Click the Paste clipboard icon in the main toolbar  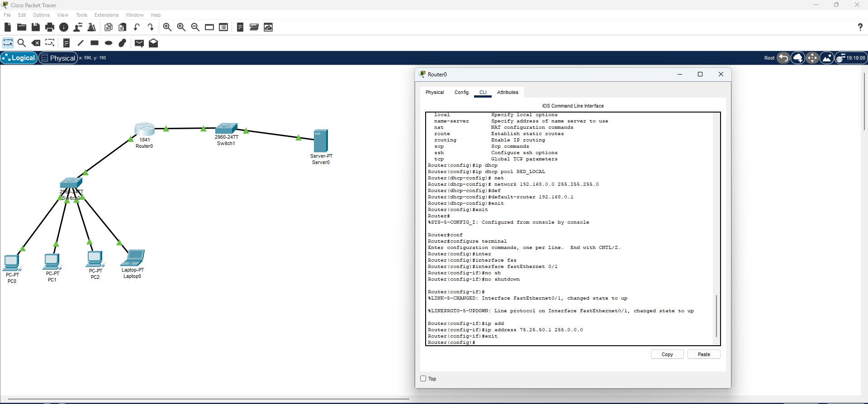tap(123, 27)
